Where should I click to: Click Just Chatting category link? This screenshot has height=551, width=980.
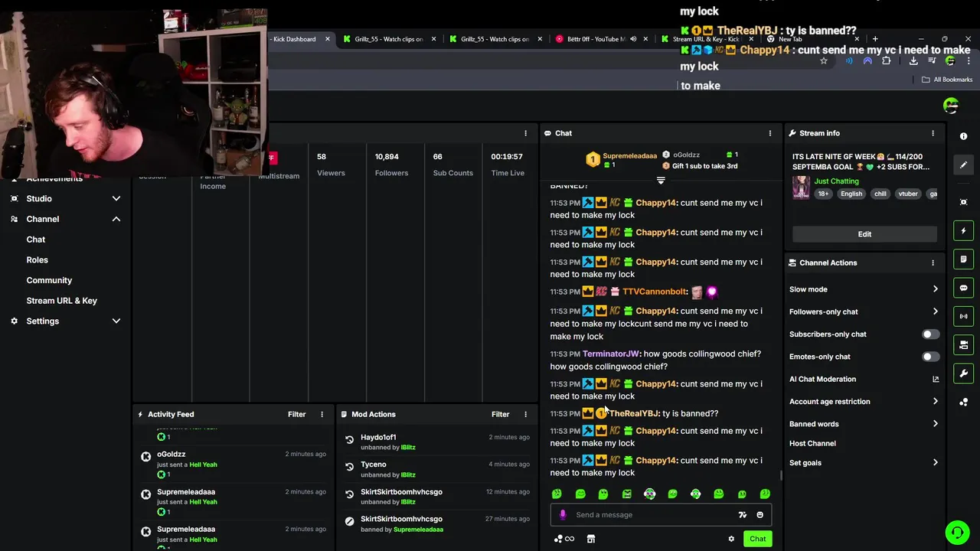[x=836, y=181]
